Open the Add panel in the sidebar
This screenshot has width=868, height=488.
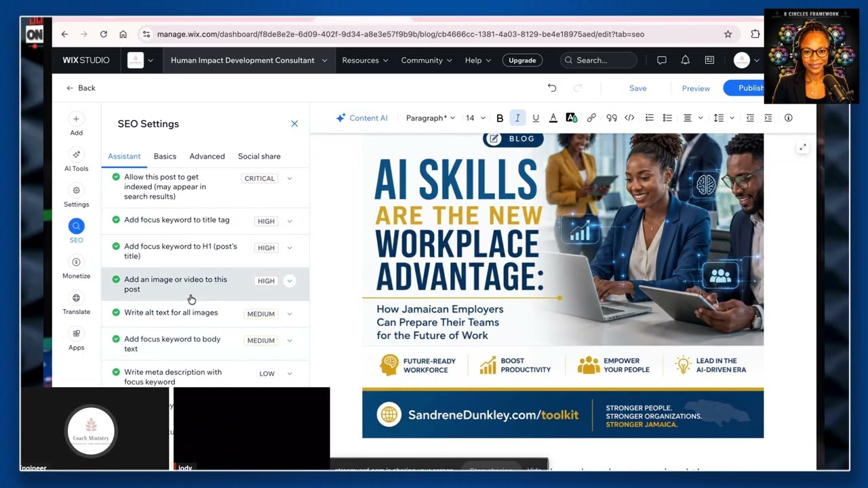tap(76, 125)
